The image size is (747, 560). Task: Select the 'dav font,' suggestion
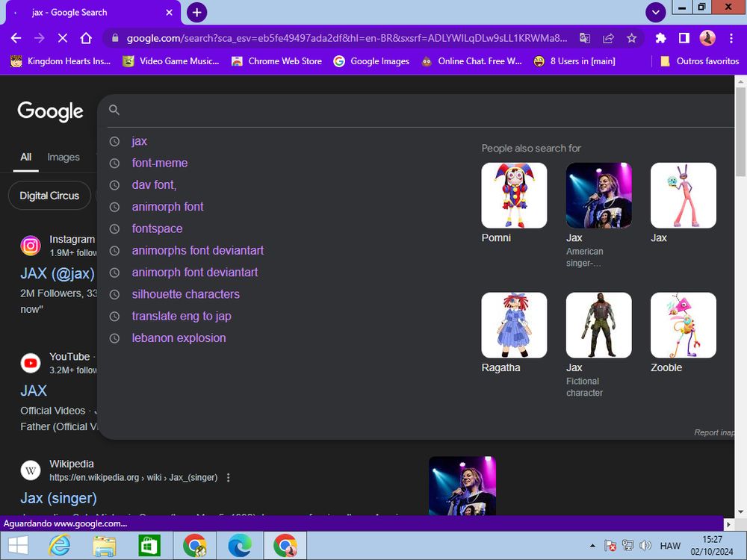click(154, 184)
